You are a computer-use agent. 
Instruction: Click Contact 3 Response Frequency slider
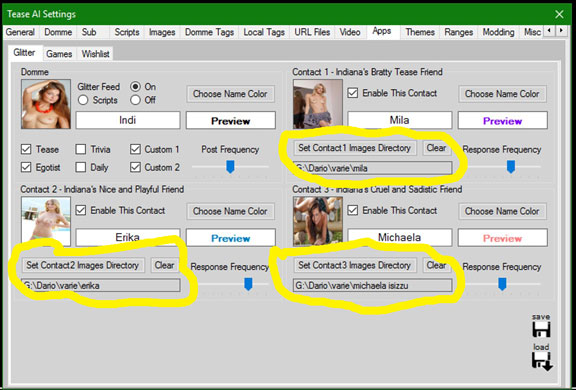[x=502, y=284]
